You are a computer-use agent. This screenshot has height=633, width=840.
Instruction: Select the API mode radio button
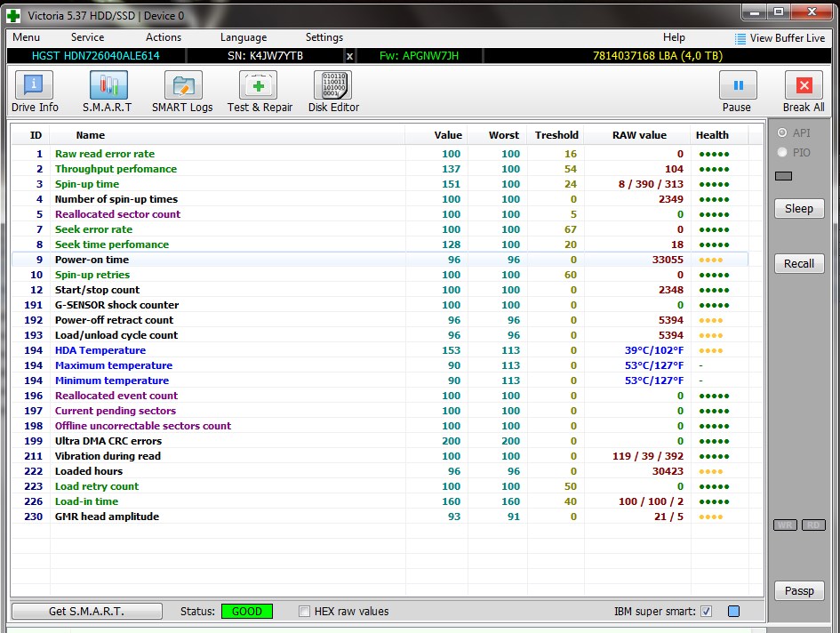782,132
